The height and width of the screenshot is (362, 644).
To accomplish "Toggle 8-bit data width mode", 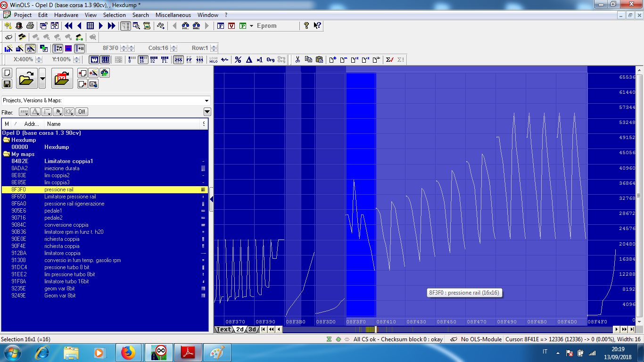I will point(132,60).
